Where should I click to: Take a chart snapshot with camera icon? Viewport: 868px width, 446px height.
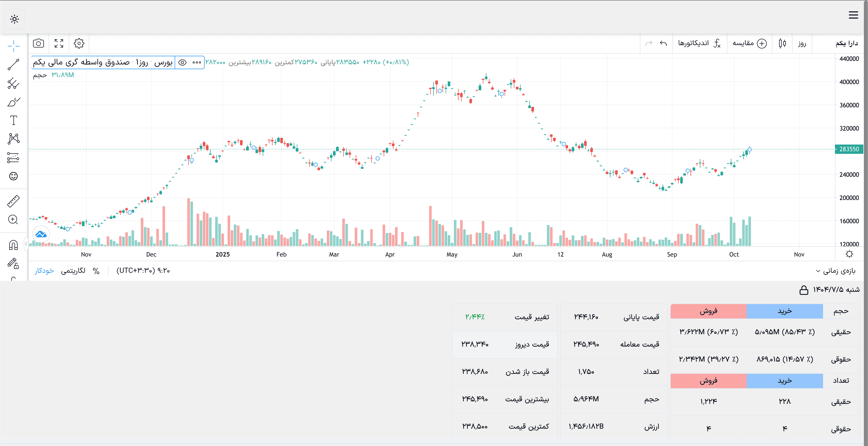coord(38,43)
